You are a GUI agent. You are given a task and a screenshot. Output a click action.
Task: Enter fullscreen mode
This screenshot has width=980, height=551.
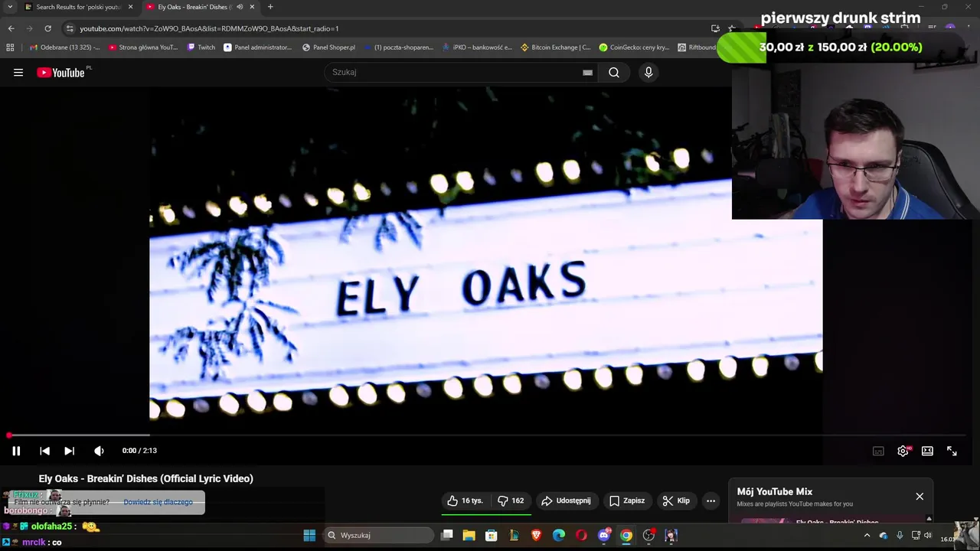point(952,452)
